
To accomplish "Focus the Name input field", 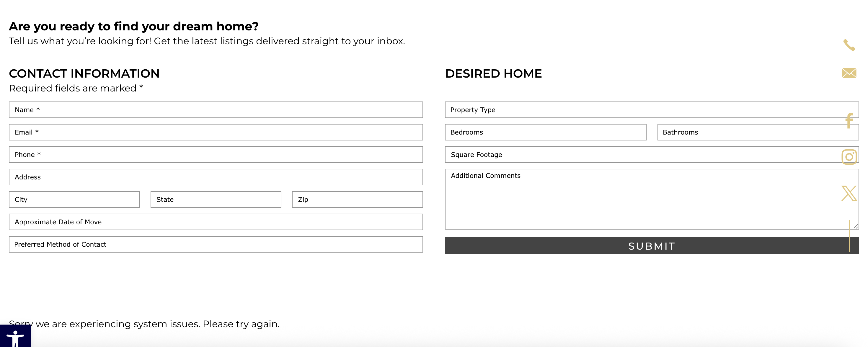I will 216,110.
